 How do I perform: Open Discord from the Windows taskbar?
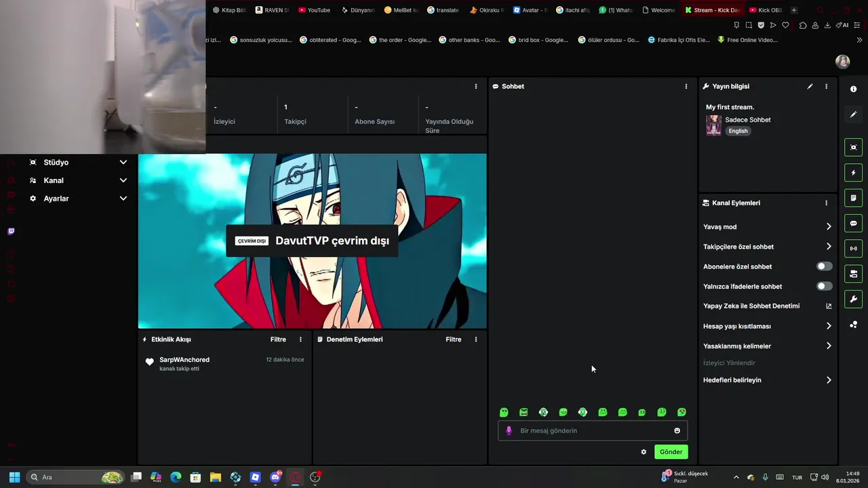point(275,477)
